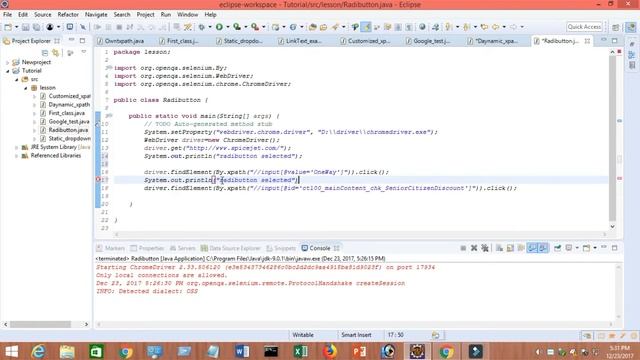Select the Java perspective icon

click(x=631, y=27)
